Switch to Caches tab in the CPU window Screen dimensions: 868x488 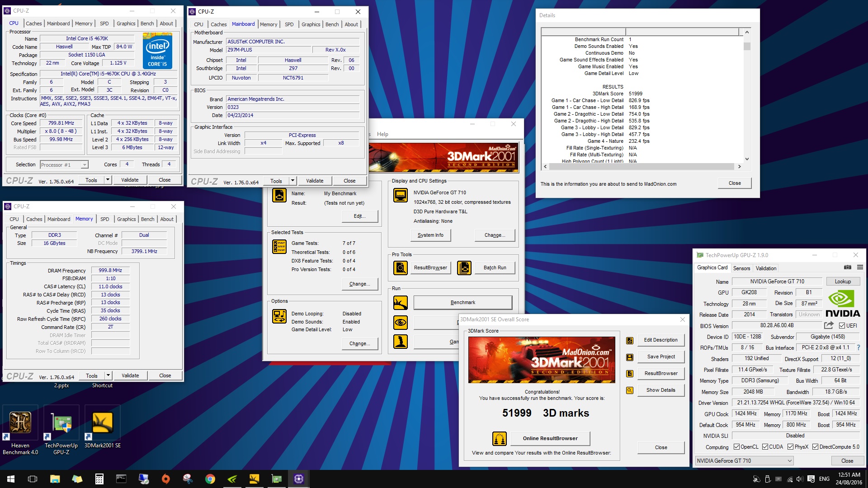click(x=33, y=23)
